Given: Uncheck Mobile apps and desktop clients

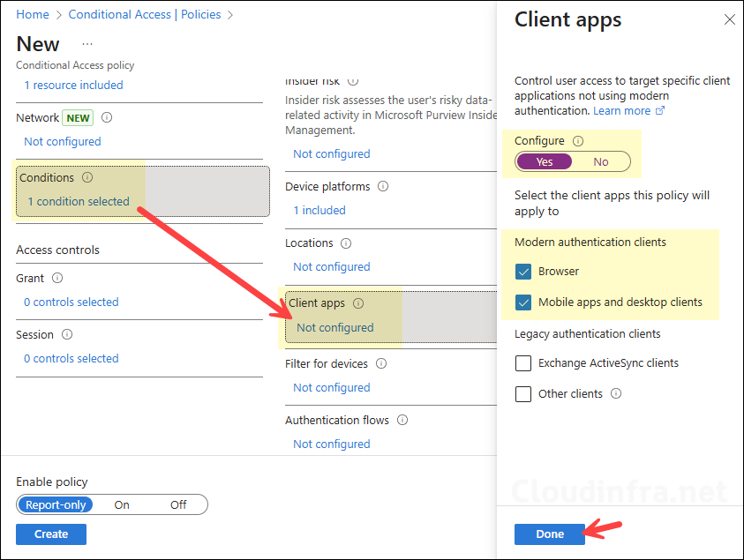Looking at the screenshot, I should [523, 302].
